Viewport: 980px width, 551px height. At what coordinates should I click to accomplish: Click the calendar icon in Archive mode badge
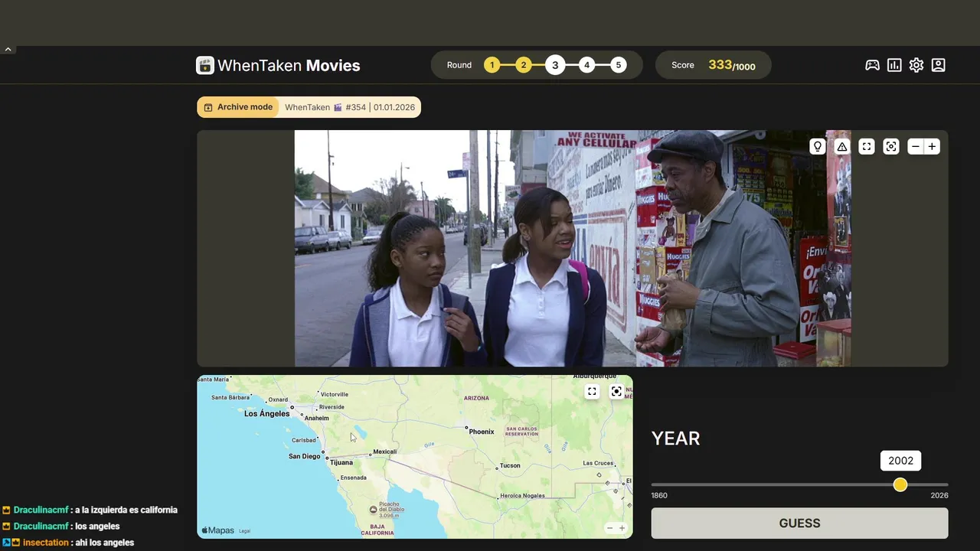click(207, 107)
